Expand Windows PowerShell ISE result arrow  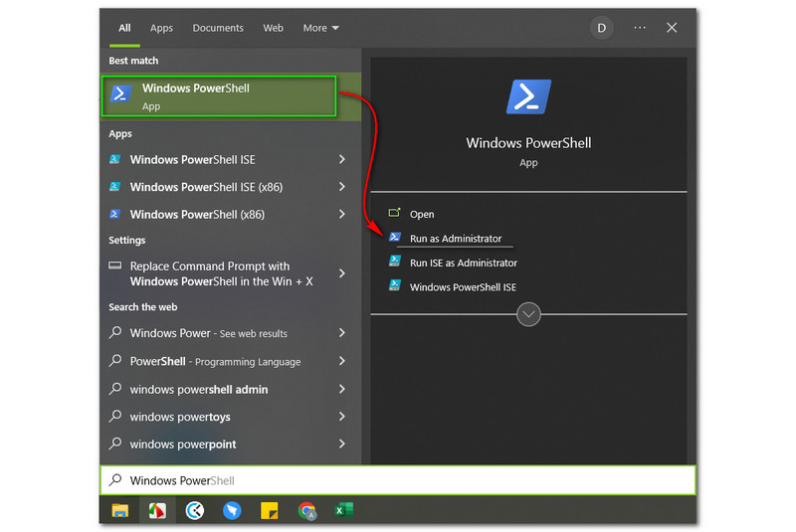[x=341, y=159]
